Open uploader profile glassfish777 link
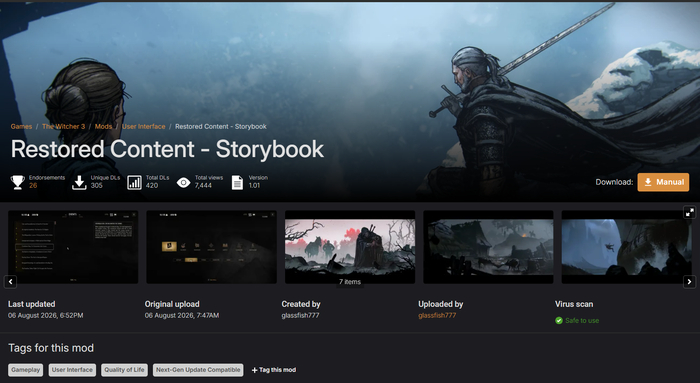 click(437, 315)
